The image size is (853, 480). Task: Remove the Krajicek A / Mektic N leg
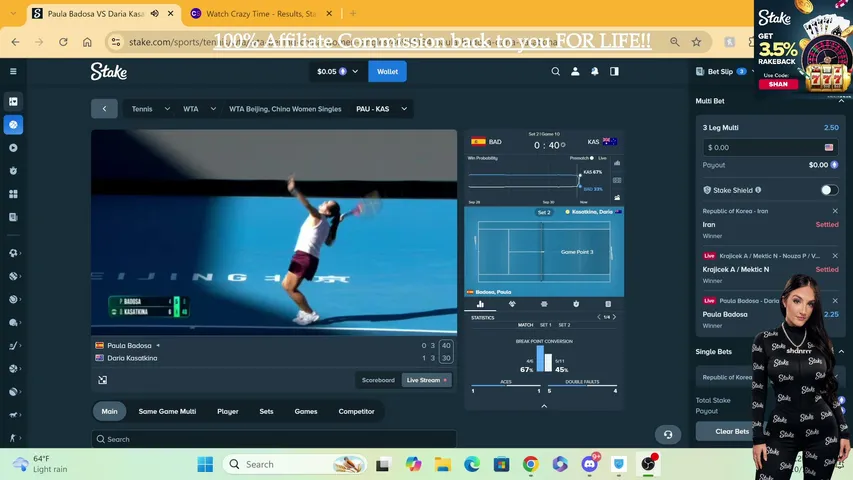click(x=835, y=256)
